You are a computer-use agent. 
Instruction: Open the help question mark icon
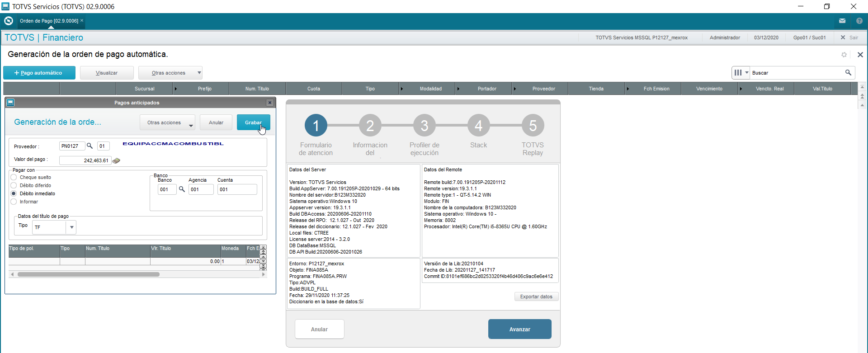click(859, 21)
